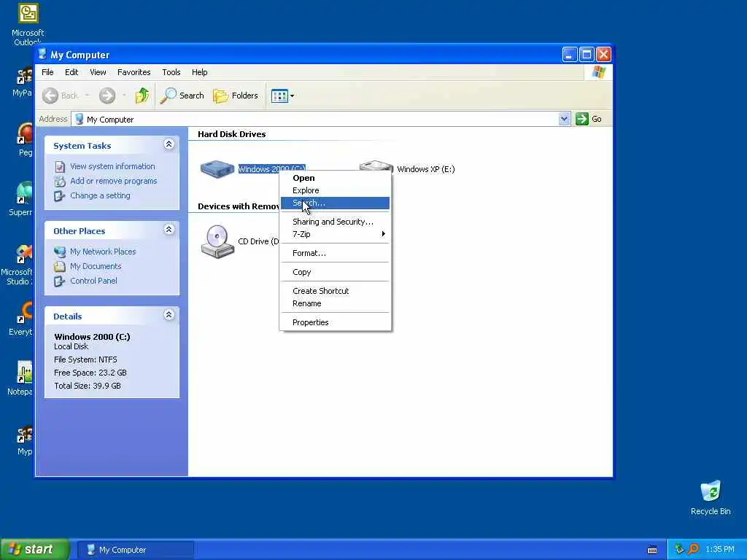
Task: Click the Microsoft Outlook desktop icon
Action: 28,13
